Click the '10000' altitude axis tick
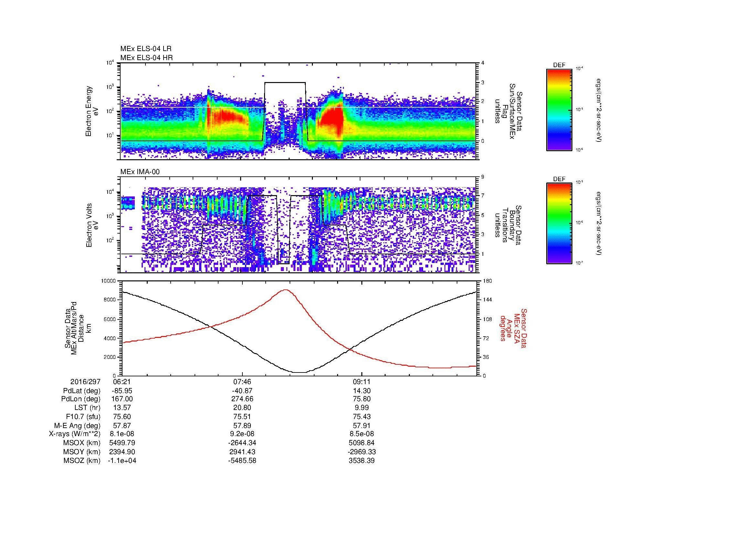This screenshot has height=534, width=756. tap(108, 281)
